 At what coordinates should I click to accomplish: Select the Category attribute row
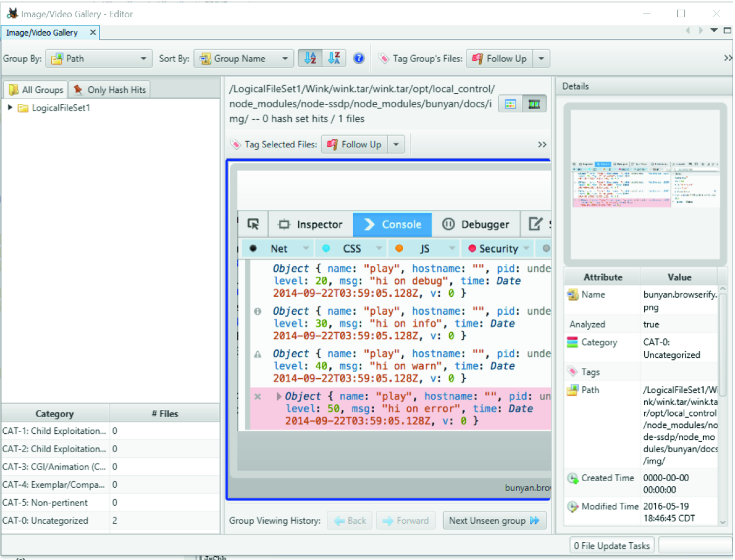click(641, 348)
